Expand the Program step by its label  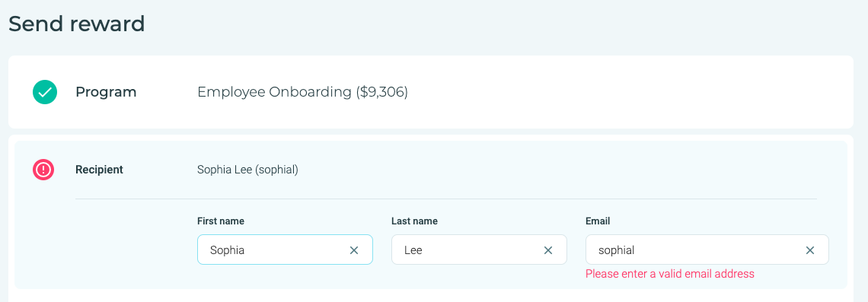[x=106, y=92]
